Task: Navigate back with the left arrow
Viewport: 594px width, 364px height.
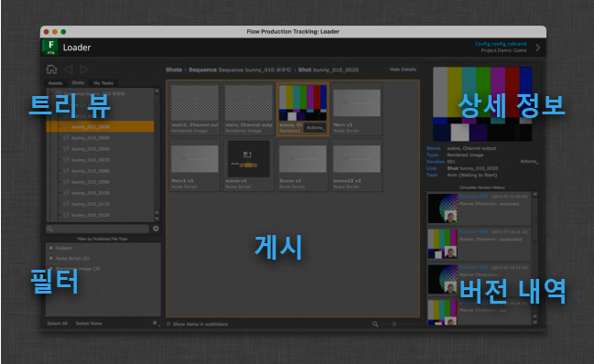Action: (69, 70)
